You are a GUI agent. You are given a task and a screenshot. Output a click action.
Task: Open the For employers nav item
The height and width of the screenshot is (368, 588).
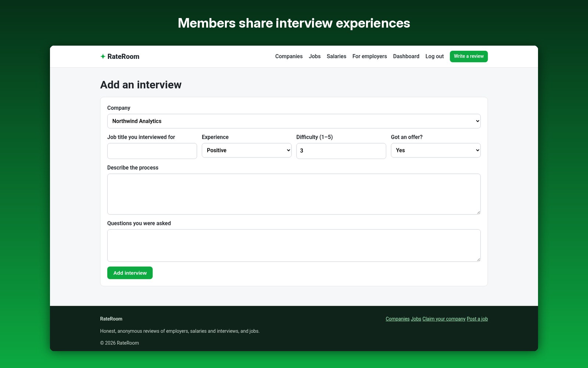pos(369,56)
